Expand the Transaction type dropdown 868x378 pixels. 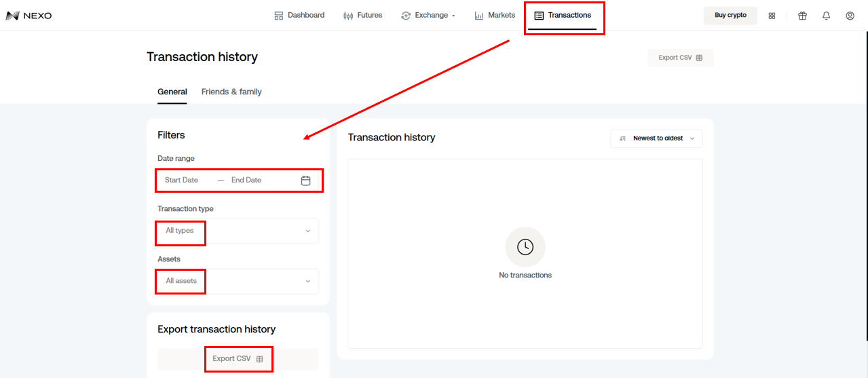[x=238, y=231]
